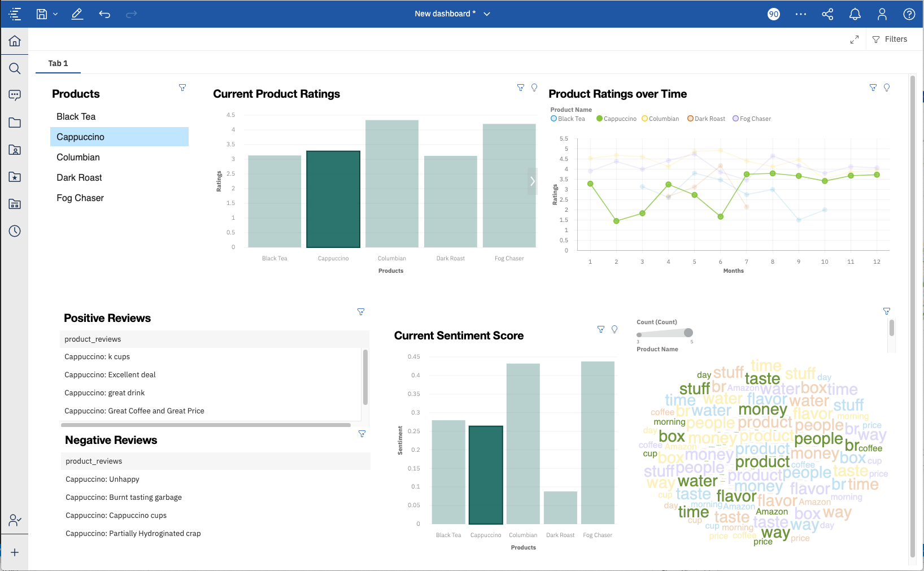Toggle Black Tea legend item
Screen dimensions: 924x571
click(x=568, y=119)
